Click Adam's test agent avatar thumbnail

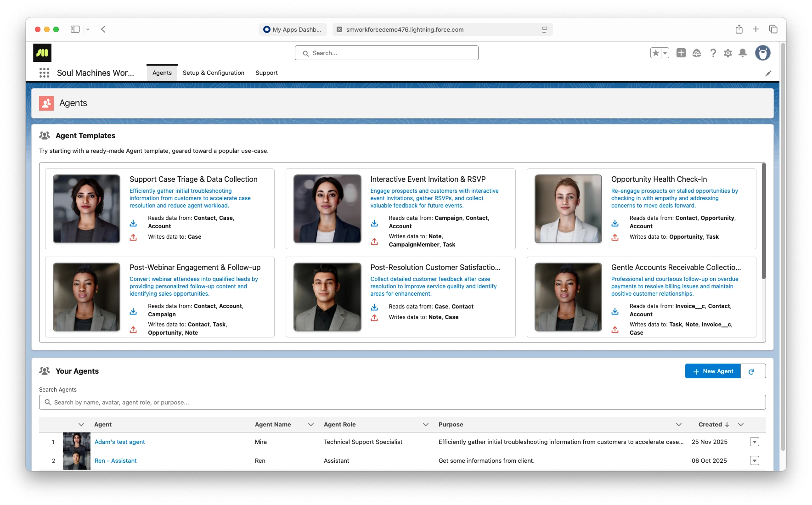click(77, 442)
